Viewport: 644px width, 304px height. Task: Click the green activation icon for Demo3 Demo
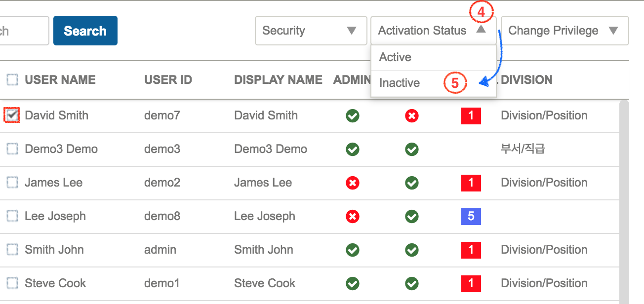tap(411, 149)
